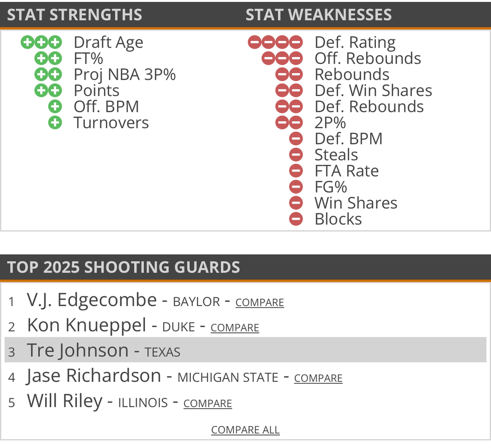Image resolution: width=491 pixels, height=448 pixels.
Task: Click the red minus icon beside Steals
Action: (296, 155)
